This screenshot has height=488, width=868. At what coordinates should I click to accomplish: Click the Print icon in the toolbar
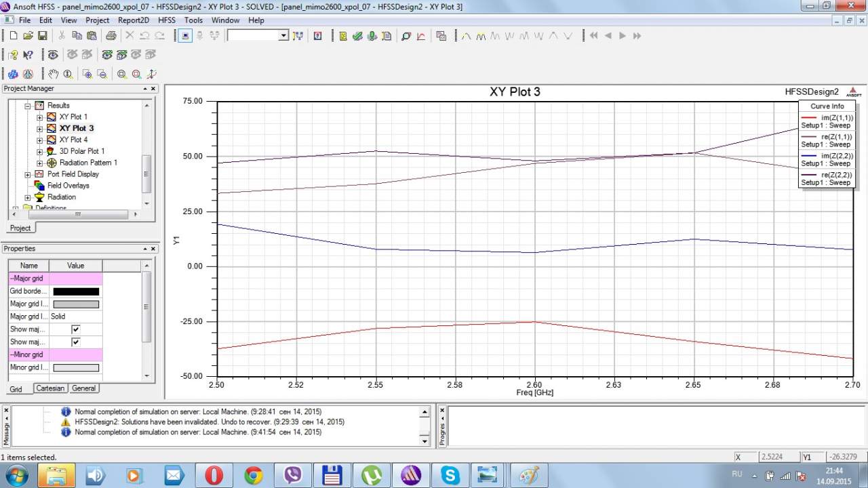(x=111, y=35)
